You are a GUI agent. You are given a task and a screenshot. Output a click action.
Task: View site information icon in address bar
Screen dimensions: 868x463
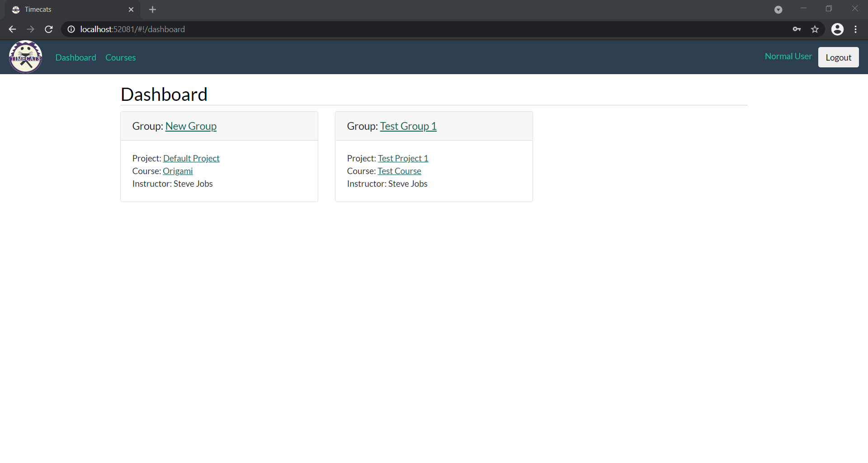tap(71, 29)
